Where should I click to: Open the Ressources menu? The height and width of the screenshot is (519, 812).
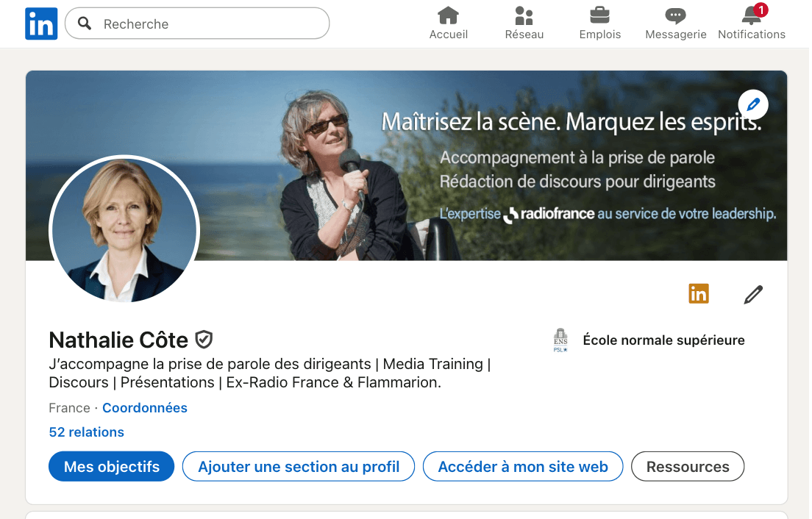point(687,466)
